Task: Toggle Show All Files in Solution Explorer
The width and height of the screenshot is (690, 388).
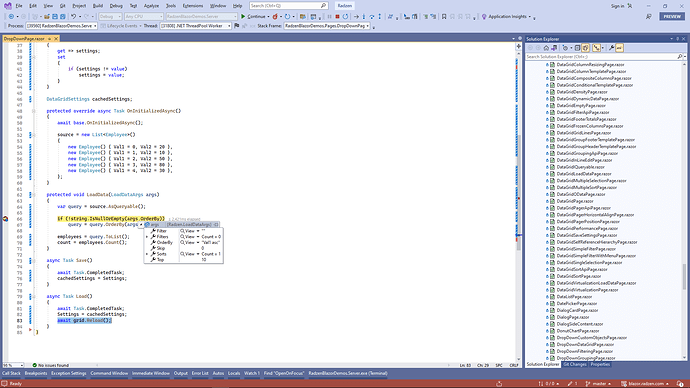Action: 586,48
